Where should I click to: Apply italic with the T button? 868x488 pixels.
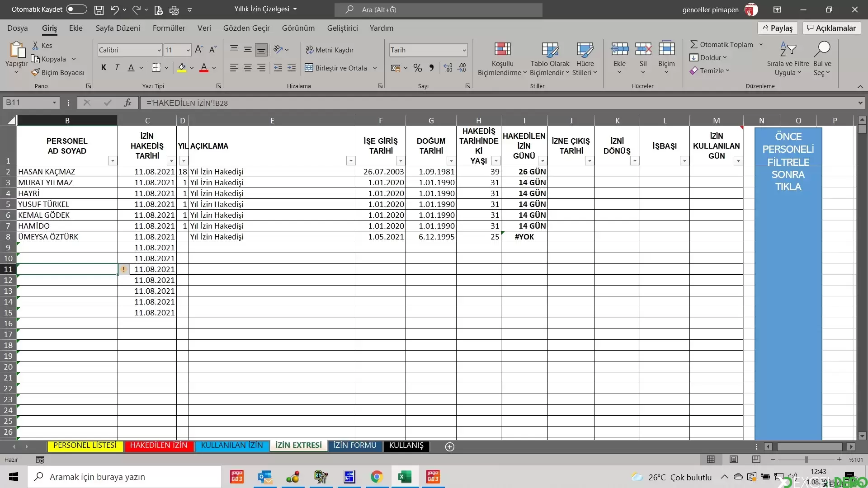coord(117,68)
